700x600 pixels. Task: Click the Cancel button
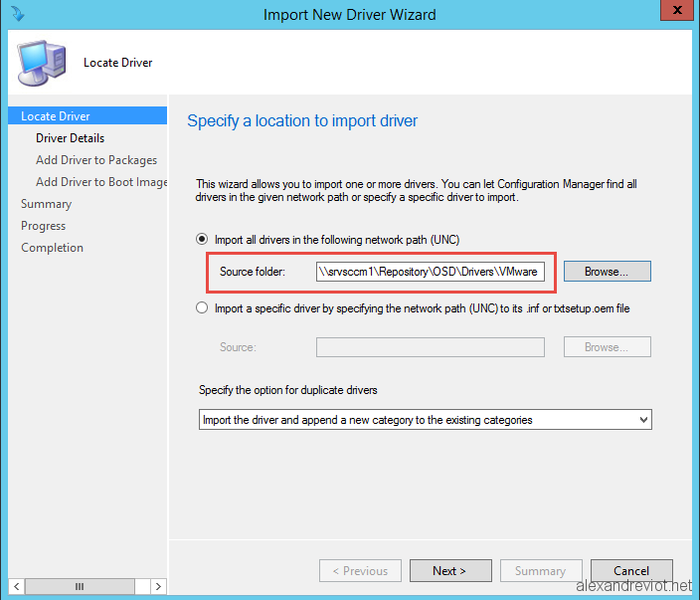click(x=631, y=570)
